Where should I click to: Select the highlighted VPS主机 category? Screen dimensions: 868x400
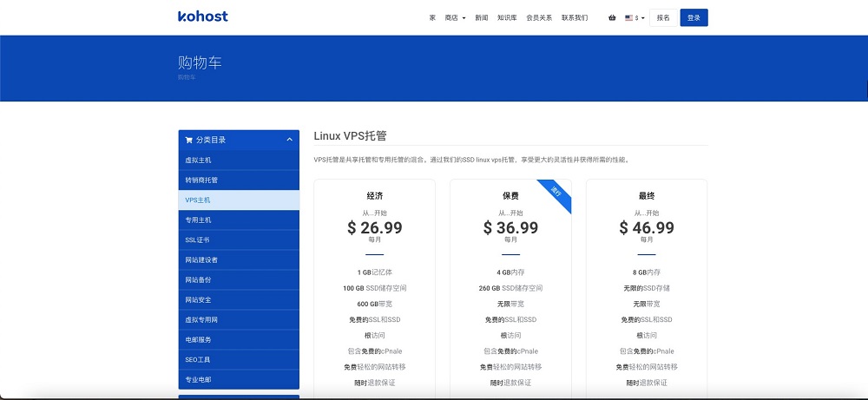(x=239, y=200)
